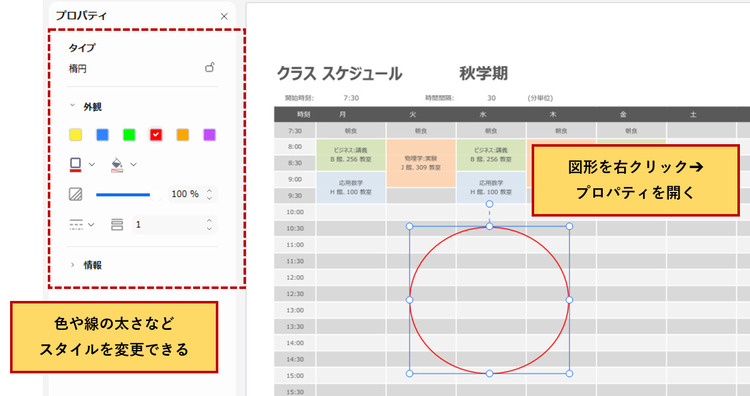
Task: Click the 秋学期 heading
Action: pos(483,73)
